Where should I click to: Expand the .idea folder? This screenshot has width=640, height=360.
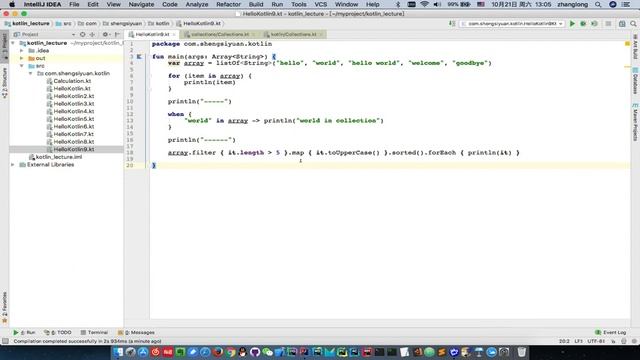coord(22,51)
